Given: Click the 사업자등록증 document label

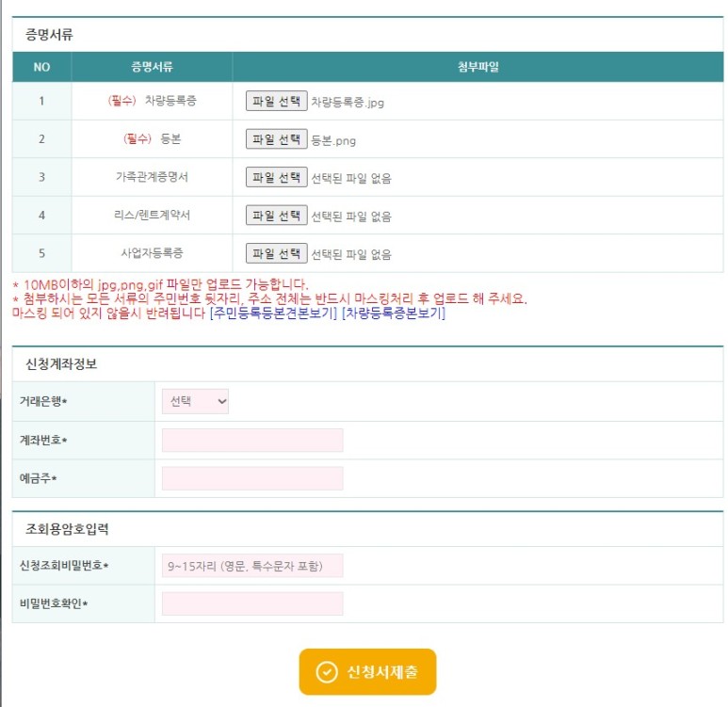Looking at the screenshot, I should pos(152,253).
